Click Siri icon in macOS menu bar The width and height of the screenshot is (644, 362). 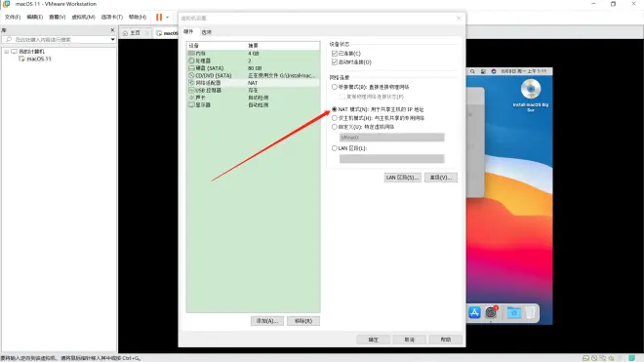(x=494, y=71)
